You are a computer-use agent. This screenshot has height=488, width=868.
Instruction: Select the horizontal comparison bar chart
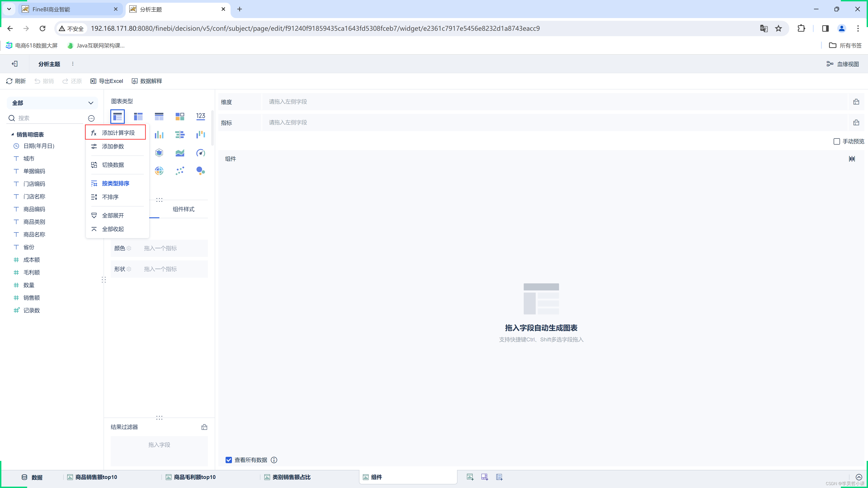pyautogui.click(x=180, y=135)
